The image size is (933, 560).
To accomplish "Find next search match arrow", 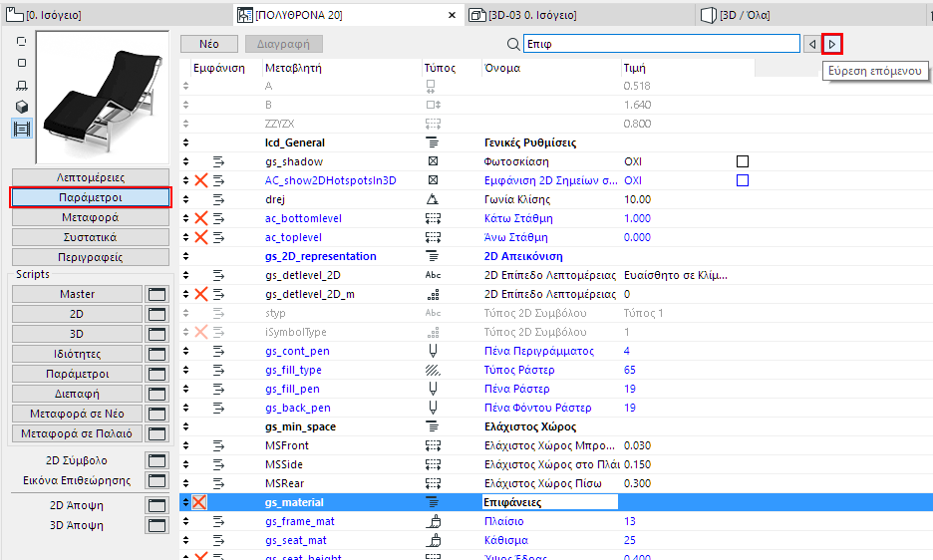I will [x=832, y=44].
